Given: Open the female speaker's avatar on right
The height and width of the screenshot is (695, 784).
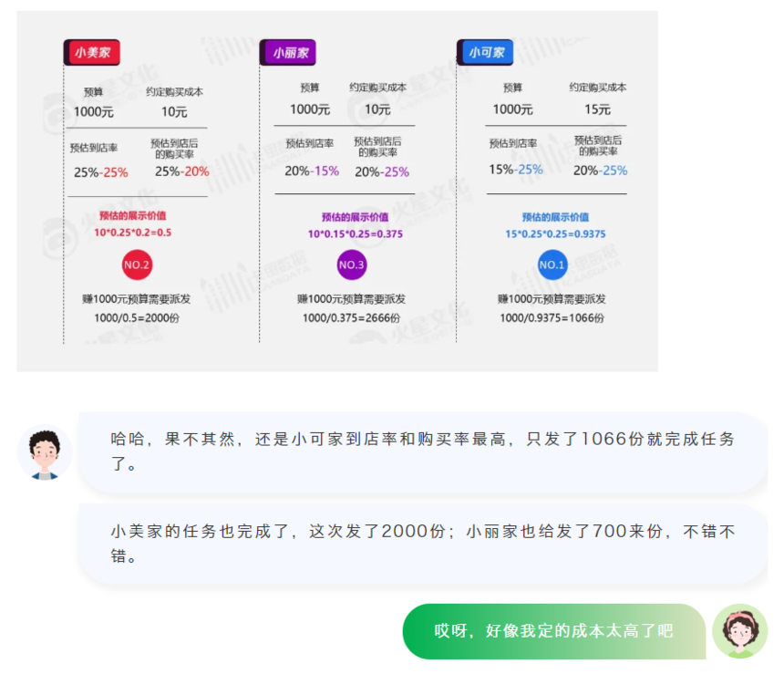Looking at the screenshot, I should 739,631.
